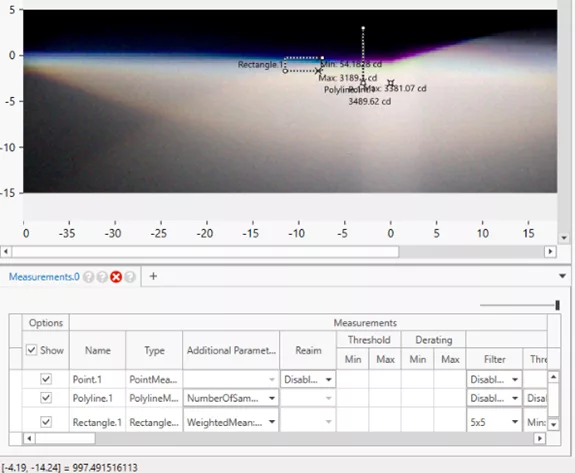575x473 pixels.
Task: Click the plot's vertical scrollbar down arrow
Action: pos(564,238)
